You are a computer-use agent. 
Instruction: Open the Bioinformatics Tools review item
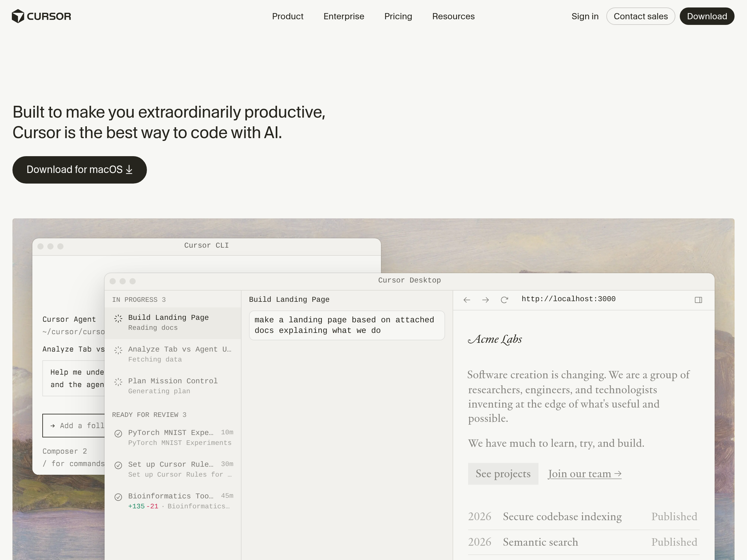(x=172, y=501)
